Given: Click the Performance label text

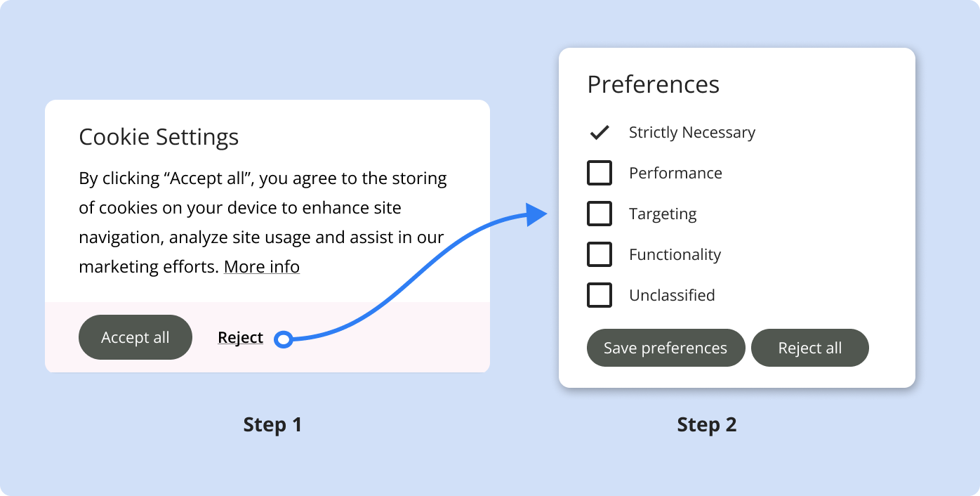Looking at the screenshot, I should point(675,174).
